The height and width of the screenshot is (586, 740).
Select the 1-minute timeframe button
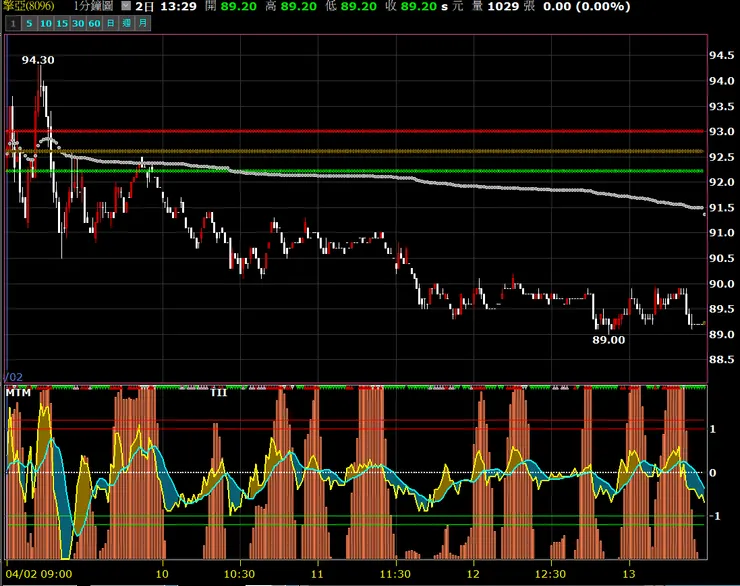[x=13, y=23]
